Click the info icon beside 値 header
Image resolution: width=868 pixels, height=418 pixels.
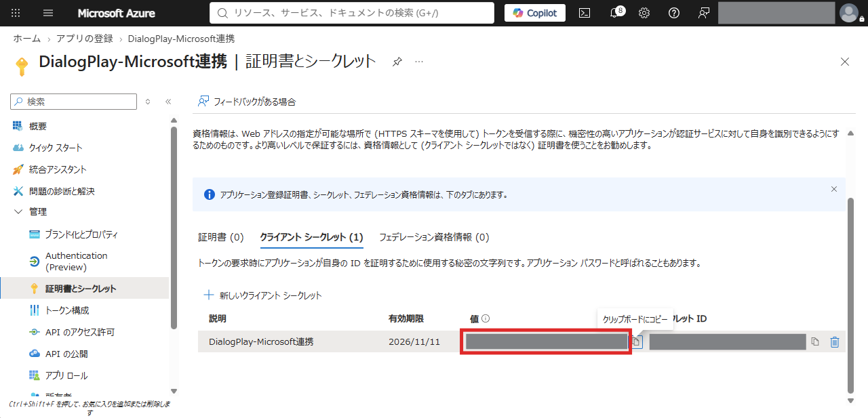486,318
